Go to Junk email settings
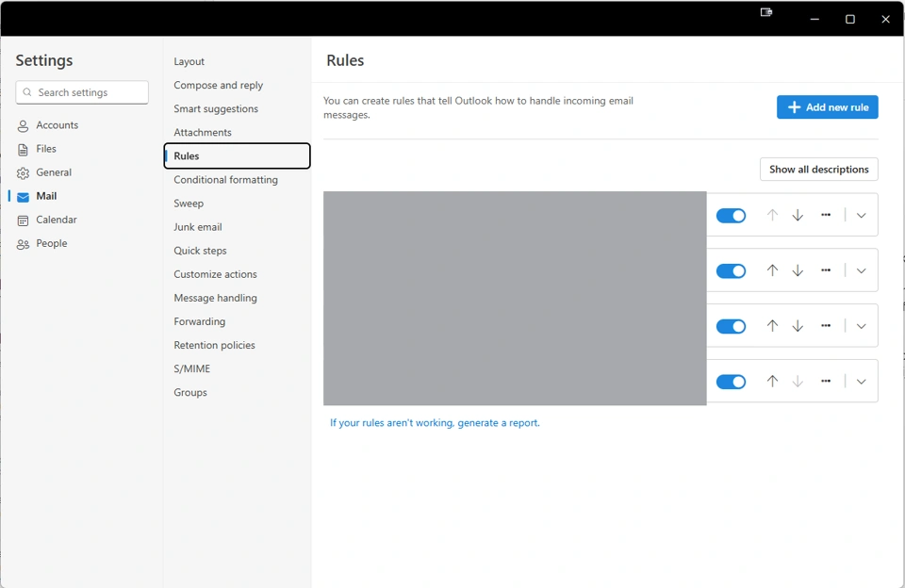Viewport: 905px width, 588px height. pos(197,227)
